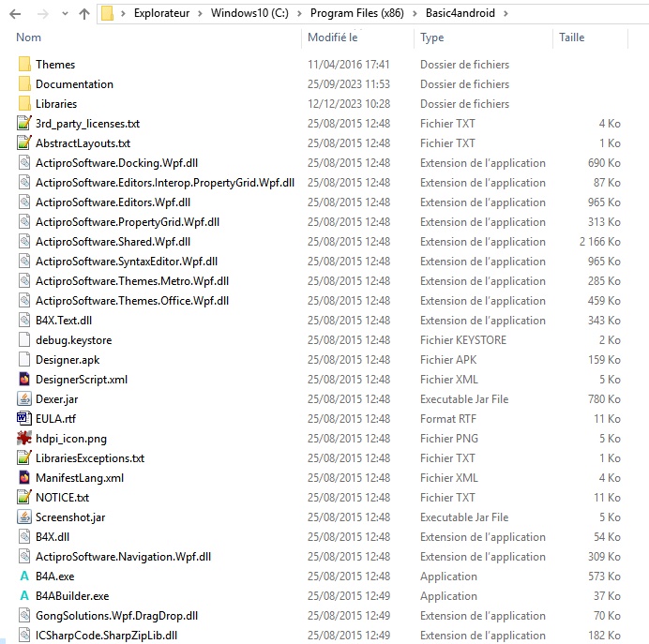Click hdpi_icon.png image icon
Viewport: 649px width, 644px height.
click(x=24, y=438)
